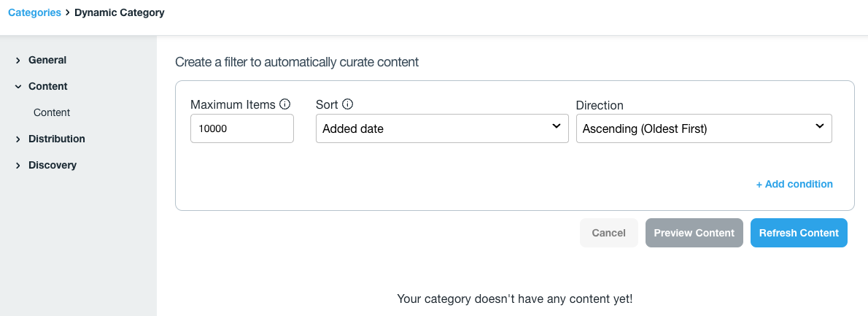Collapse the Content section chevron

[18, 87]
